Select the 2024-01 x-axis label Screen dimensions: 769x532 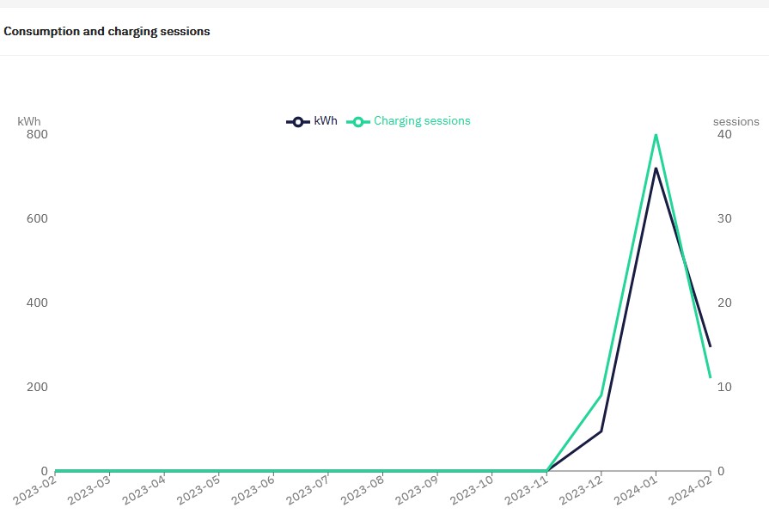point(634,492)
